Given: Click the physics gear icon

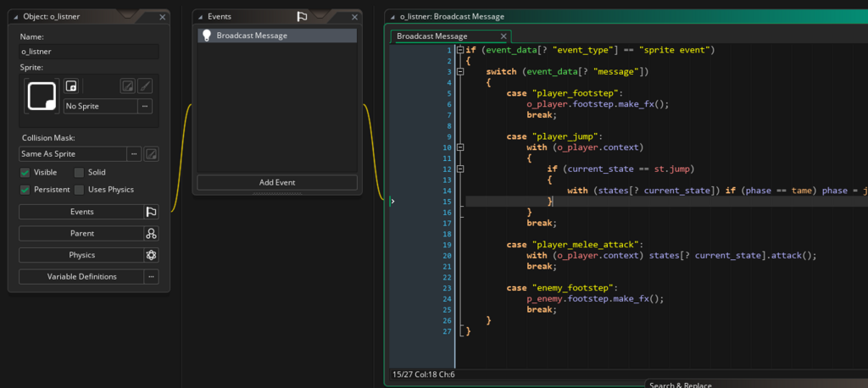Looking at the screenshot, I should click(x=151, y=255).
